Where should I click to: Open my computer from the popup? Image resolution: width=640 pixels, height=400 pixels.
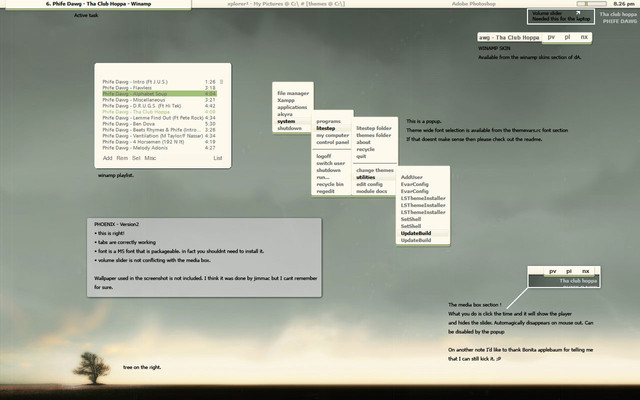click(x=332, y=135)
